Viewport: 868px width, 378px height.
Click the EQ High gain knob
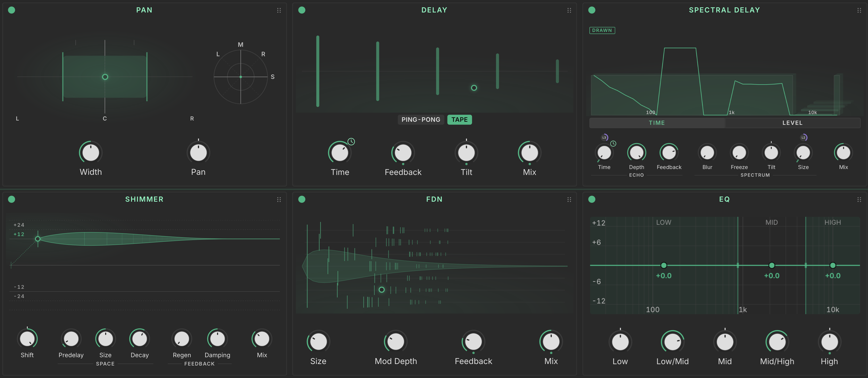(829, 342)
